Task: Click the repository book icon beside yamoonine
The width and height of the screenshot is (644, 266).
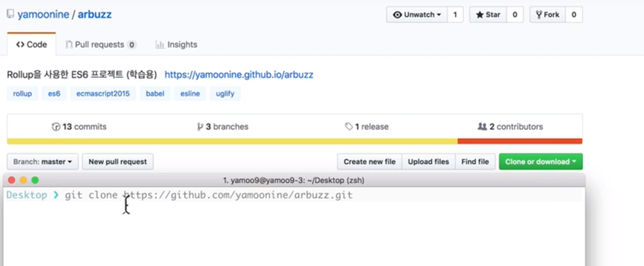Action: coord(10,14)
